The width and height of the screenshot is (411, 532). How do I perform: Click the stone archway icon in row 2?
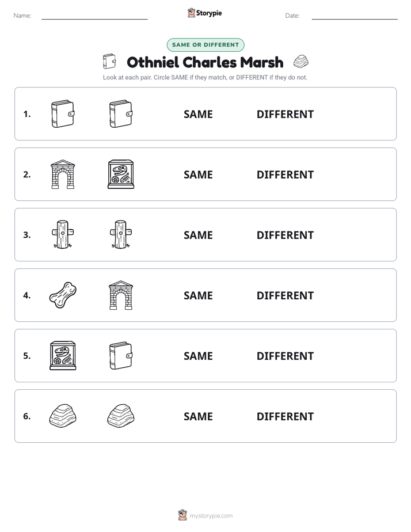coord(63,174)
